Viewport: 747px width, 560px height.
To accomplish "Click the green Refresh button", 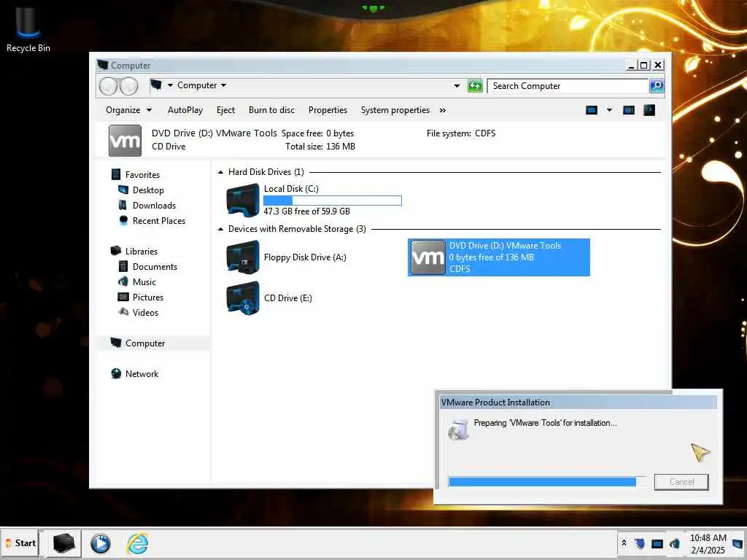I will point(475,86).
